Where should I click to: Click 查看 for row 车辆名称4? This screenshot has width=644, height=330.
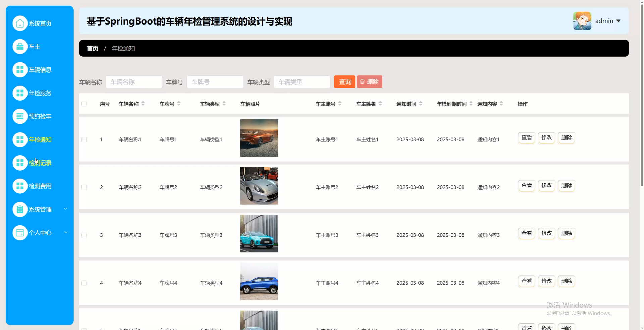click(526, 281)
